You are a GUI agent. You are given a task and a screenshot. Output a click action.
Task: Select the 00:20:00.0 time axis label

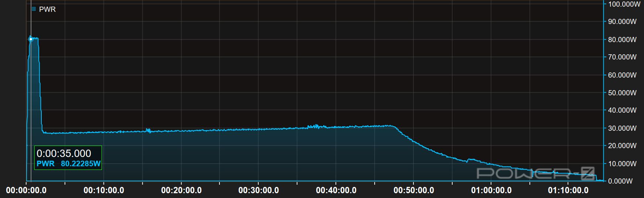click(x=181, y=191)
